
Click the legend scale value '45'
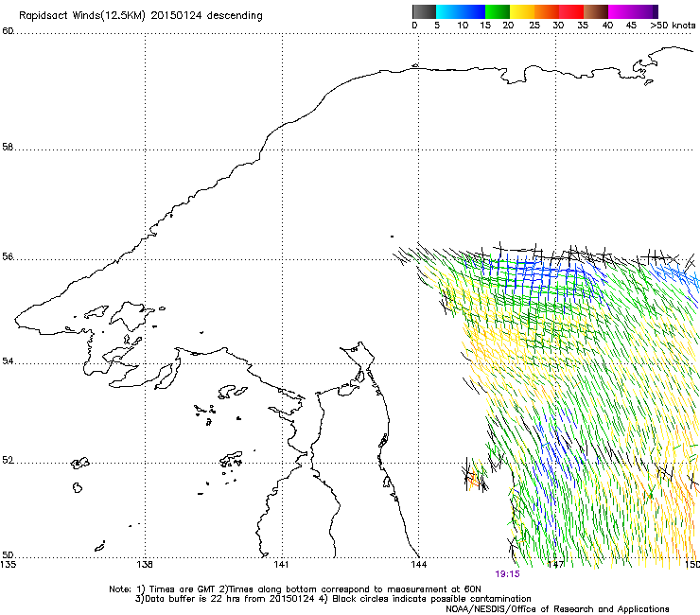[x=631, y=26]
